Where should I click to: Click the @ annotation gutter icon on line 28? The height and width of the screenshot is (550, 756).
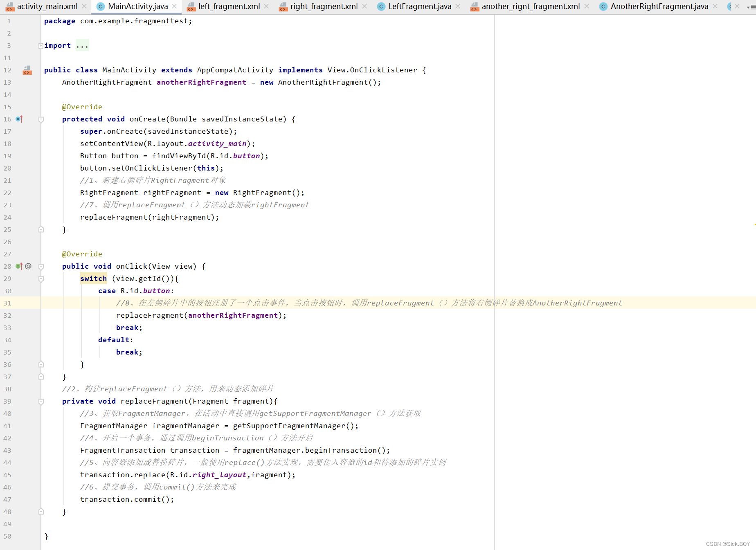tap(28, 266)
